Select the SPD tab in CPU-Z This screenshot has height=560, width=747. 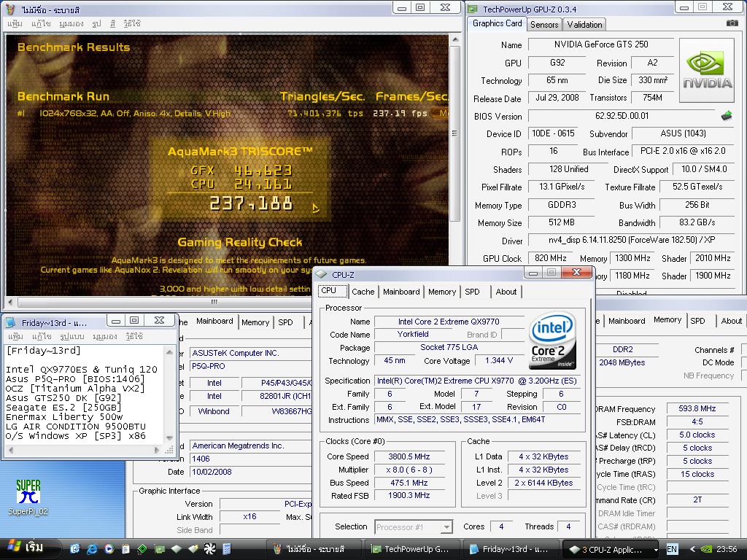(x=472, y=292)
